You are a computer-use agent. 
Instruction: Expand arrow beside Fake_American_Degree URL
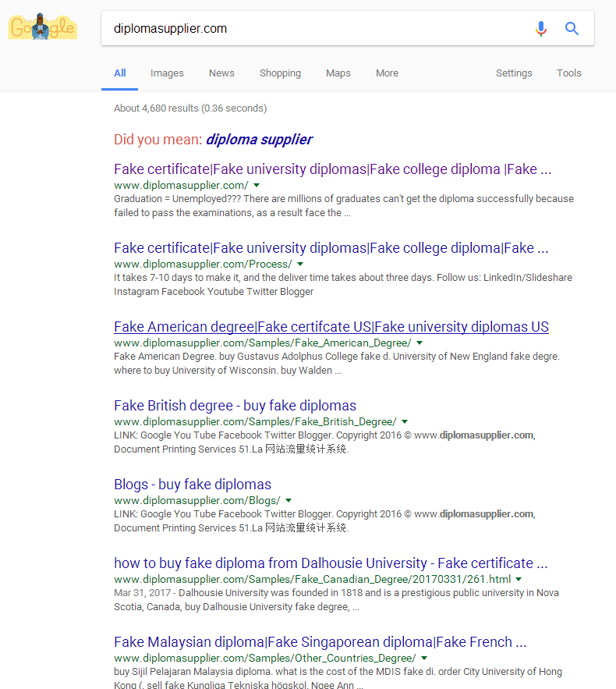click(x=420, y=343)
